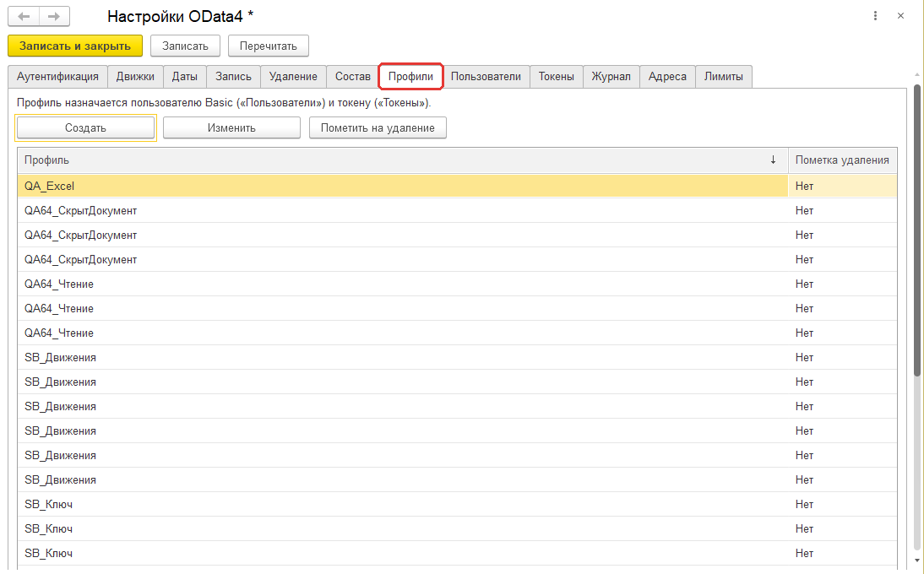924x574 pixels.
Task: Click Пометить на удаление button
Action: point(378,127)
